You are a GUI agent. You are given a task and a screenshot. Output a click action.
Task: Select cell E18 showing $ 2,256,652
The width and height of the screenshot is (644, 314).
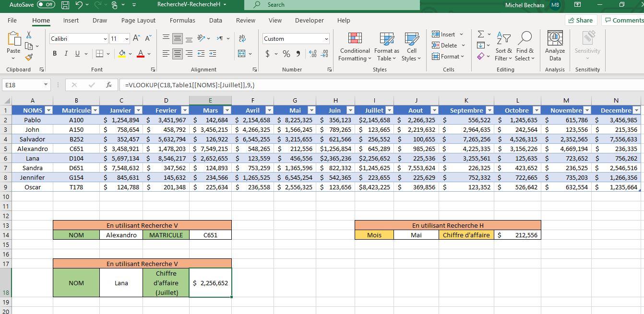click(x=210, y=283)
